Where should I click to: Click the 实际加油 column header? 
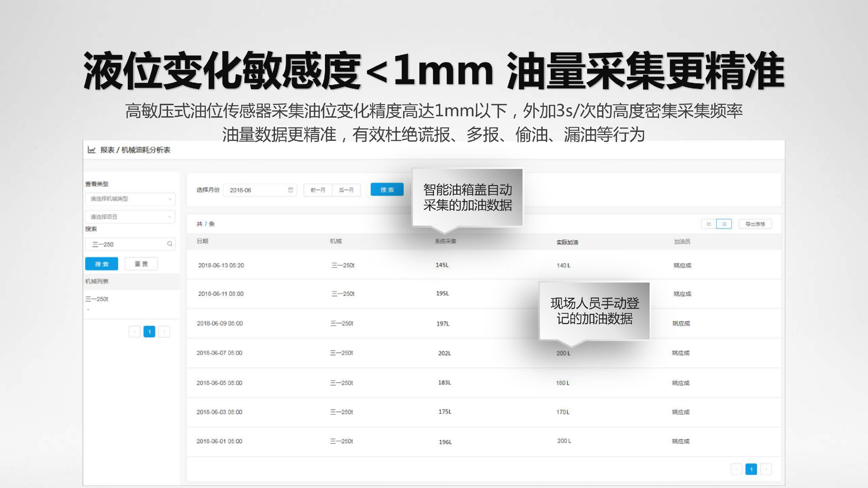pyautogui.click(x=567, y=242)
